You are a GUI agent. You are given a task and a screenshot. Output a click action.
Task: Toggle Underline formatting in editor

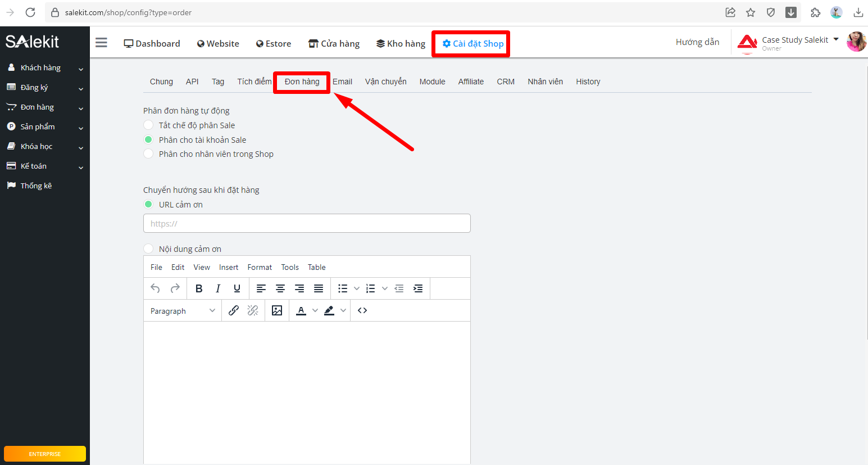point(237,288)
